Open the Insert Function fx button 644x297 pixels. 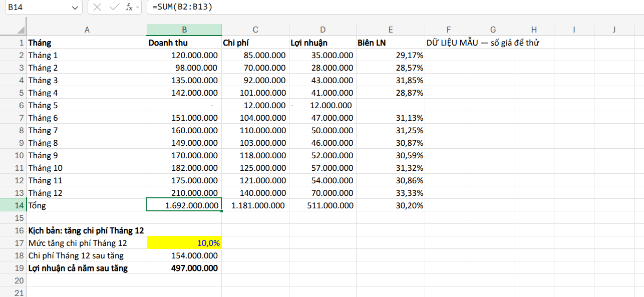[129, 8]
